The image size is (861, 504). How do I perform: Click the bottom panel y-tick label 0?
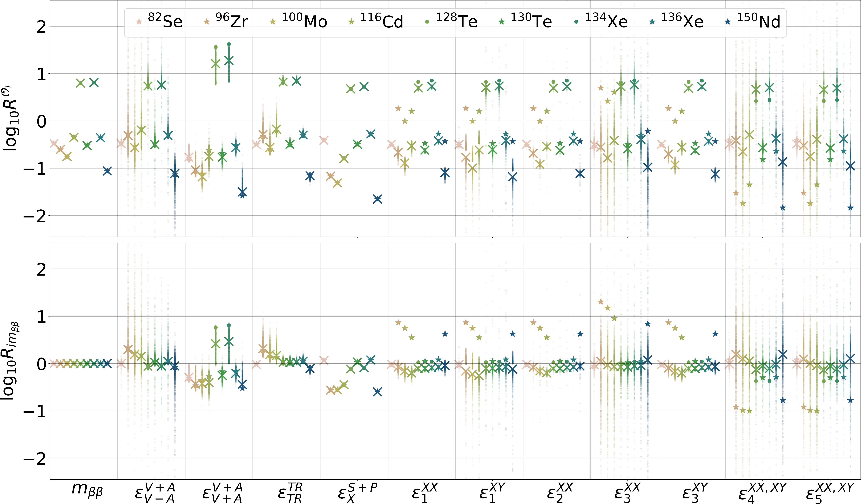(x=42, y=364)
